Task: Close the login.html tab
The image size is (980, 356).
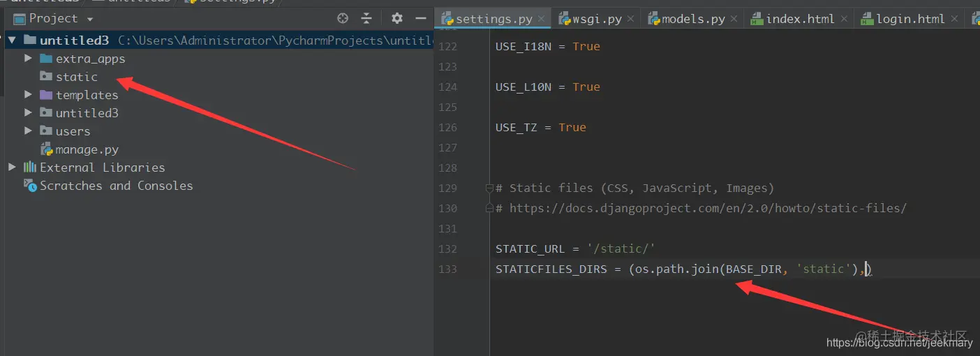Action: 954,20
